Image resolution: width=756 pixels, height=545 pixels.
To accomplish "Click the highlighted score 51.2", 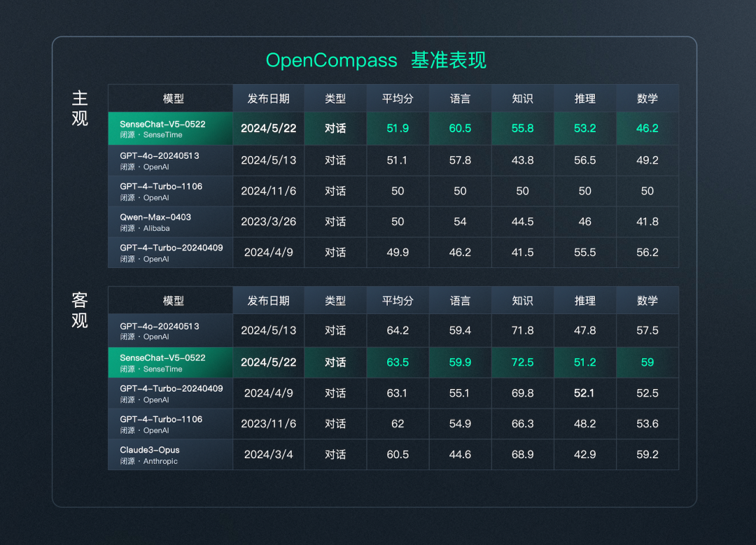I will (584, 362).
